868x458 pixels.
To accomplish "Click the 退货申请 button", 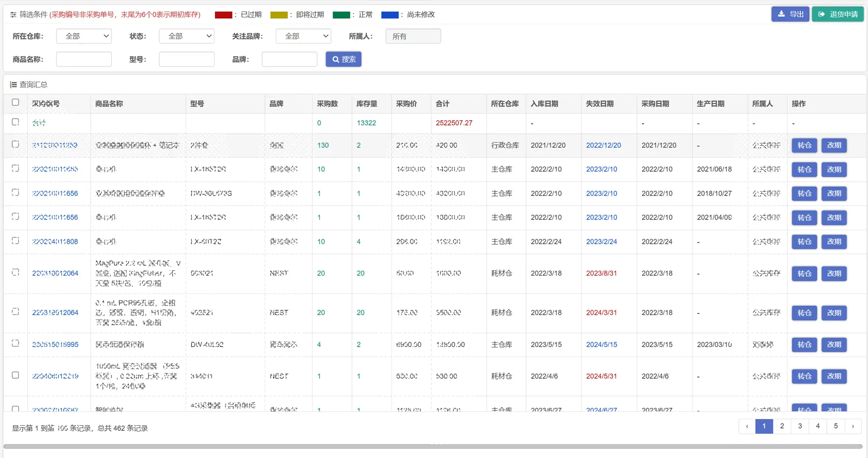I will pyautogui.click(x=838, y=14).
